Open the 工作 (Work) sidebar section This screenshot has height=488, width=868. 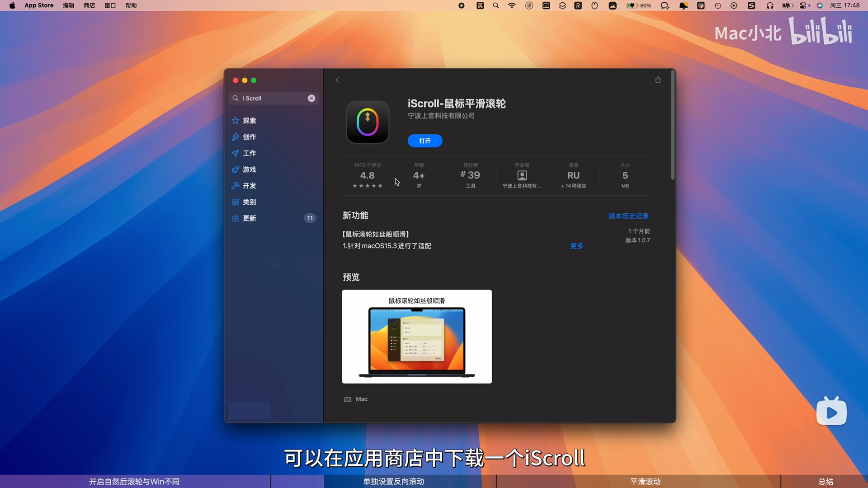pyautogui.click(x=249, y=153)
